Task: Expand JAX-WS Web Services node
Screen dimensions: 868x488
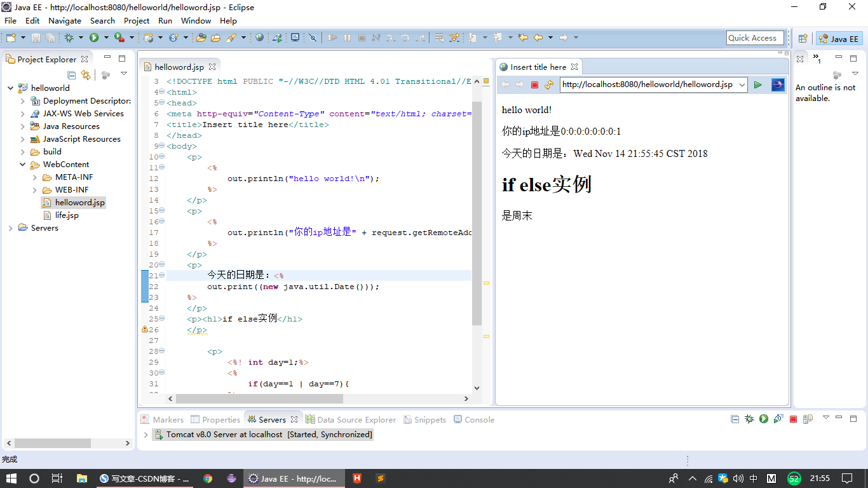Action: click(x=23, y=114)
